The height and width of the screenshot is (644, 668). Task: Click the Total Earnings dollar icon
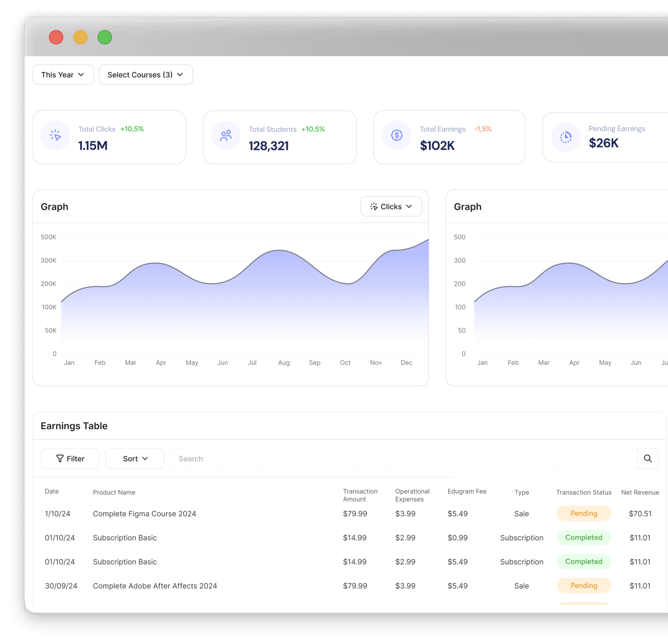click(x=397, y=135)
